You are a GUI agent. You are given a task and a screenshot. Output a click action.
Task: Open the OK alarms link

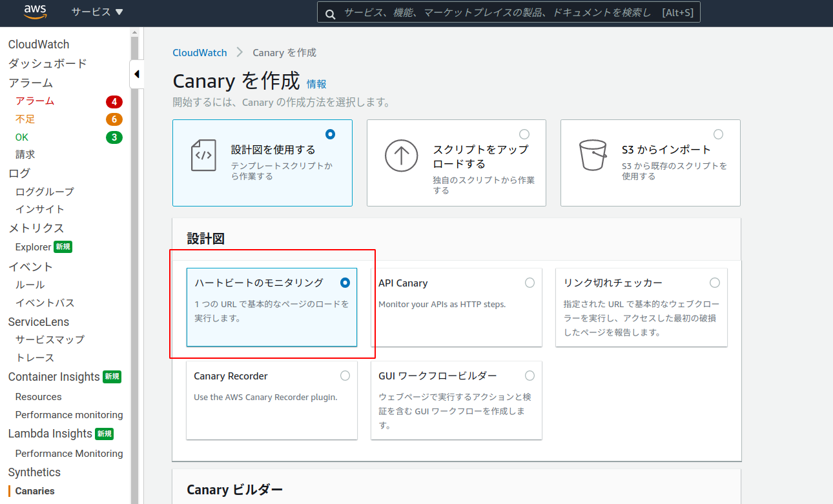coord(22,137)
